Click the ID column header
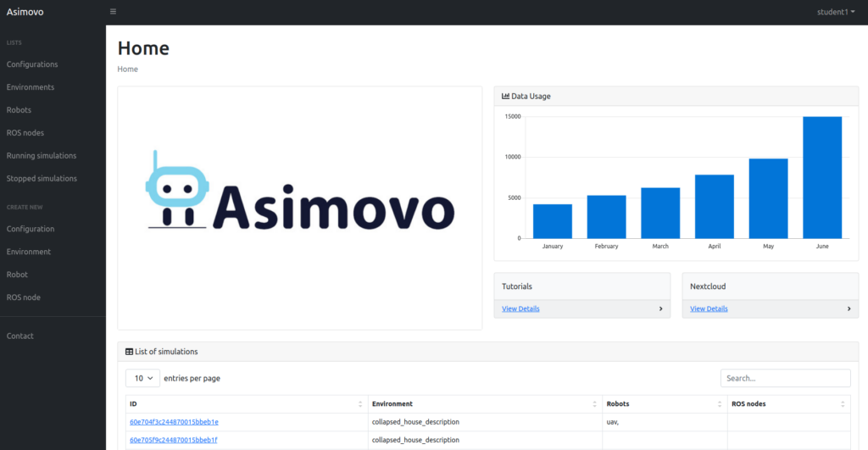 pyautogui.click(x=246, y=404)
